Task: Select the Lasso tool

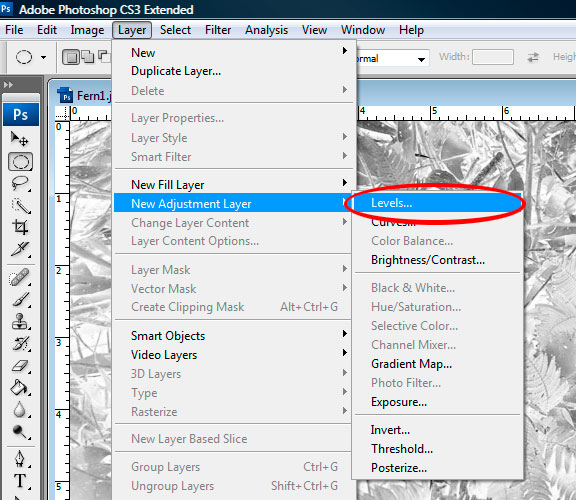Action: tap(19, 183)
